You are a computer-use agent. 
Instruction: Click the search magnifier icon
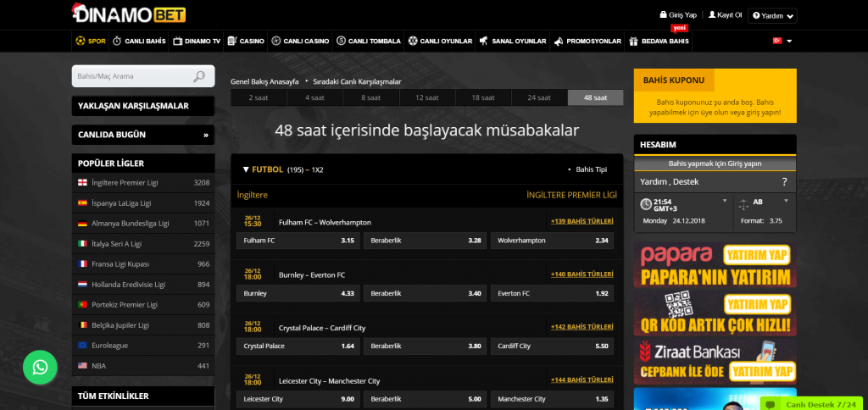[198, 76]
